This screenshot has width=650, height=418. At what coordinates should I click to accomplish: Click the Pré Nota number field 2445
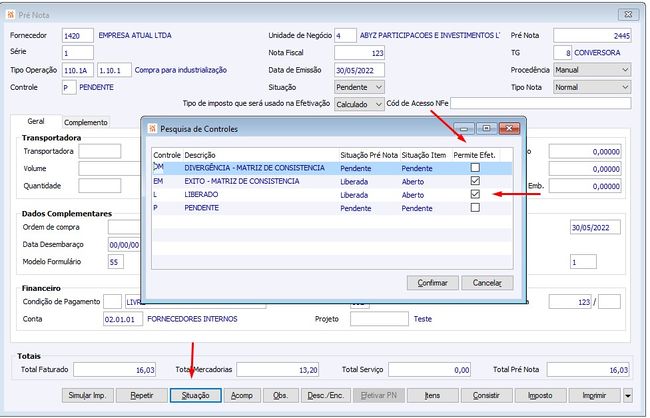click(592, 36)
